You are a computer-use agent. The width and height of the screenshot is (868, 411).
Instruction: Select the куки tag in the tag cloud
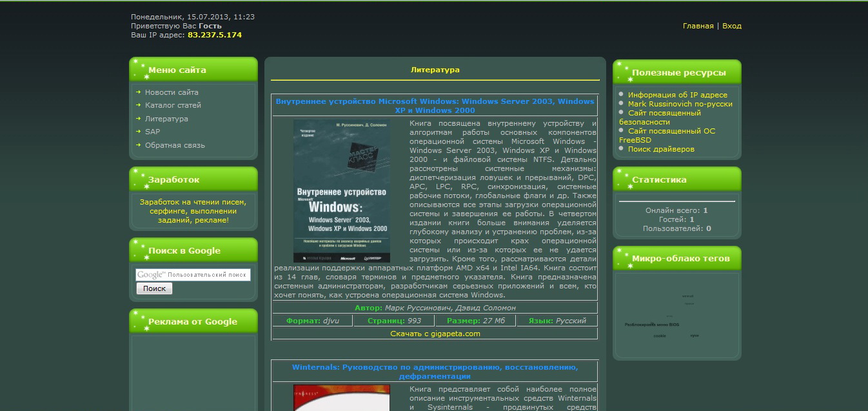pos(694,336)
